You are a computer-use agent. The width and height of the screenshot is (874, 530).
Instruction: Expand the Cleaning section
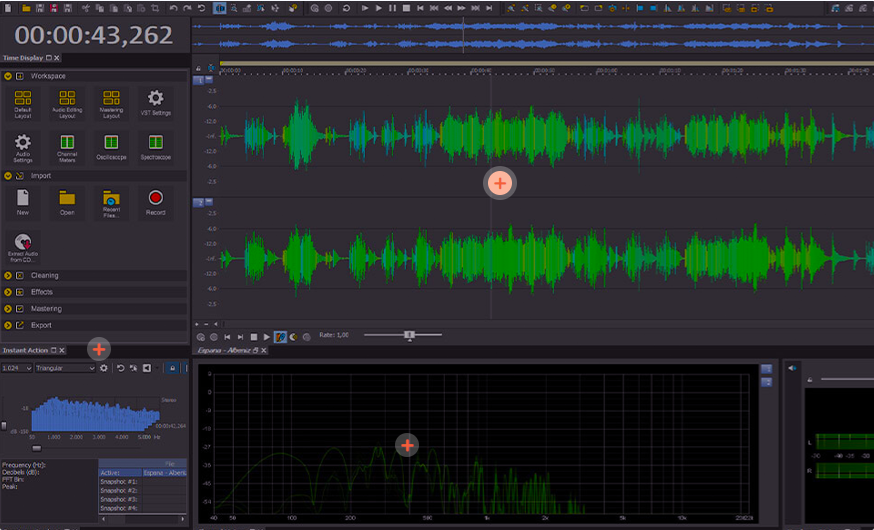8,275
